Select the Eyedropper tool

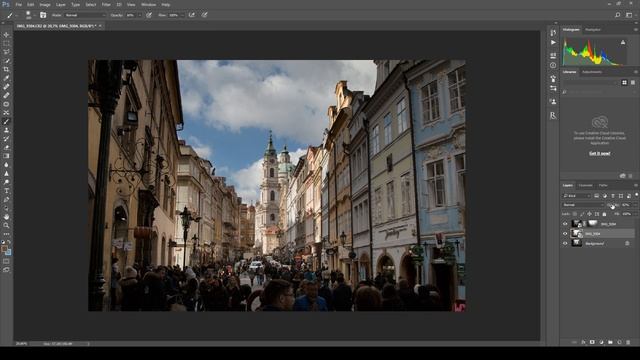coord(6,78)
